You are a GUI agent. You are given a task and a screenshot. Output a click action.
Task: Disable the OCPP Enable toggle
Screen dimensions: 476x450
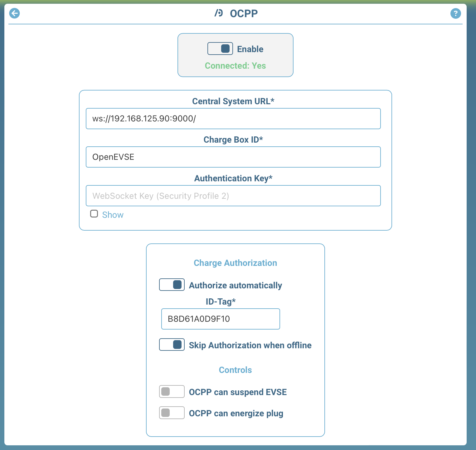tap(220, 48)
